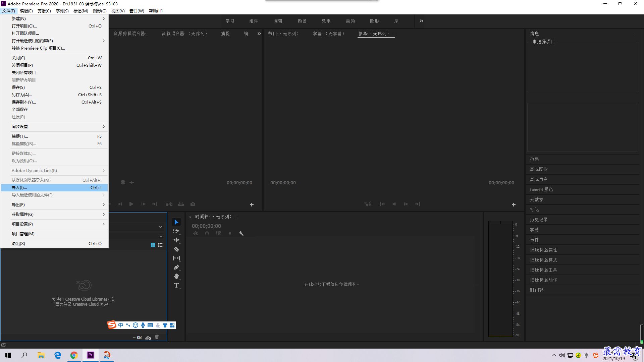Viewport: 644px width, 362px height.
Task: Select the Ripple Edit tool
Action: pos(176,240)
